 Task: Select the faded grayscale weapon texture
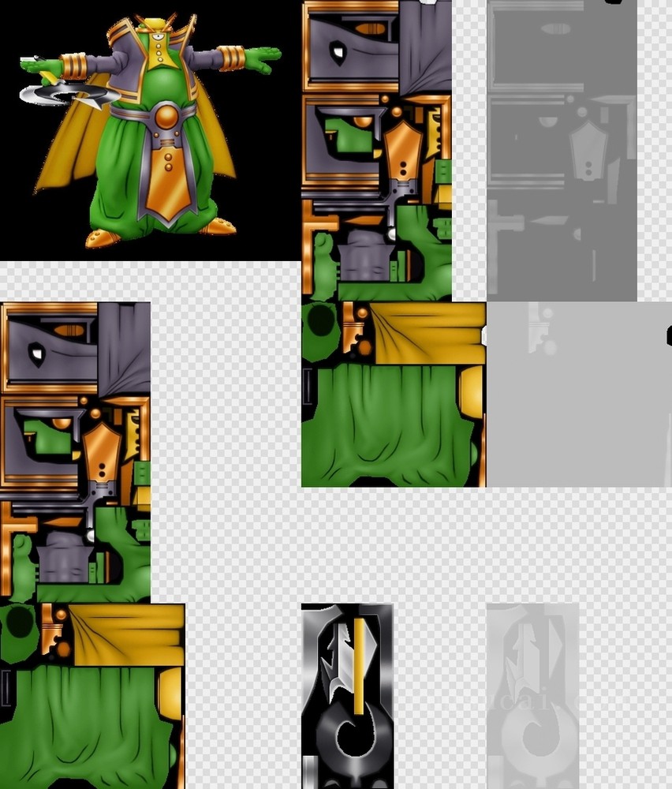coord(532,696)
